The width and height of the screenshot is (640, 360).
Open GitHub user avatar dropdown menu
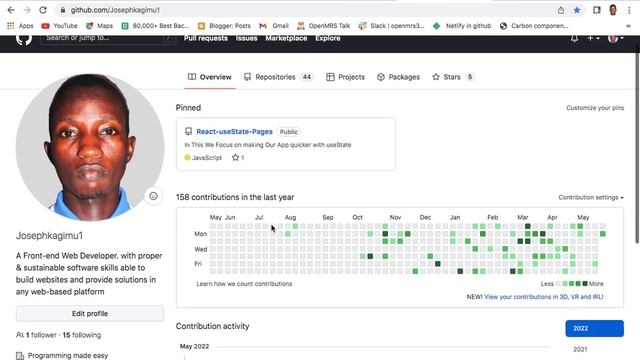(616, 38)
